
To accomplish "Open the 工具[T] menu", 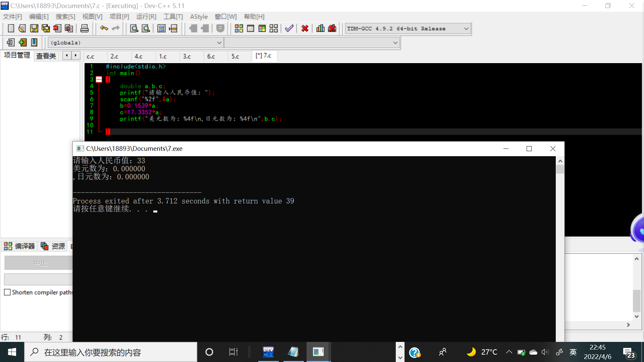I will pos(173,17).
